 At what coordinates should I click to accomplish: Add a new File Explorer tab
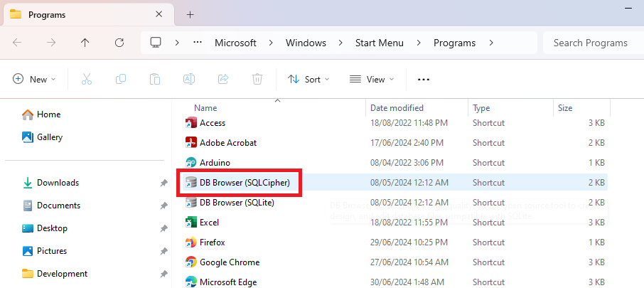[190, 15]
